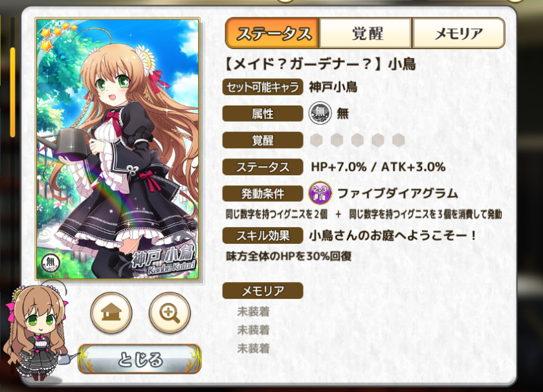
Task: Tap the purple 2-3 activation condition icon
Action: tap(320, 193)
